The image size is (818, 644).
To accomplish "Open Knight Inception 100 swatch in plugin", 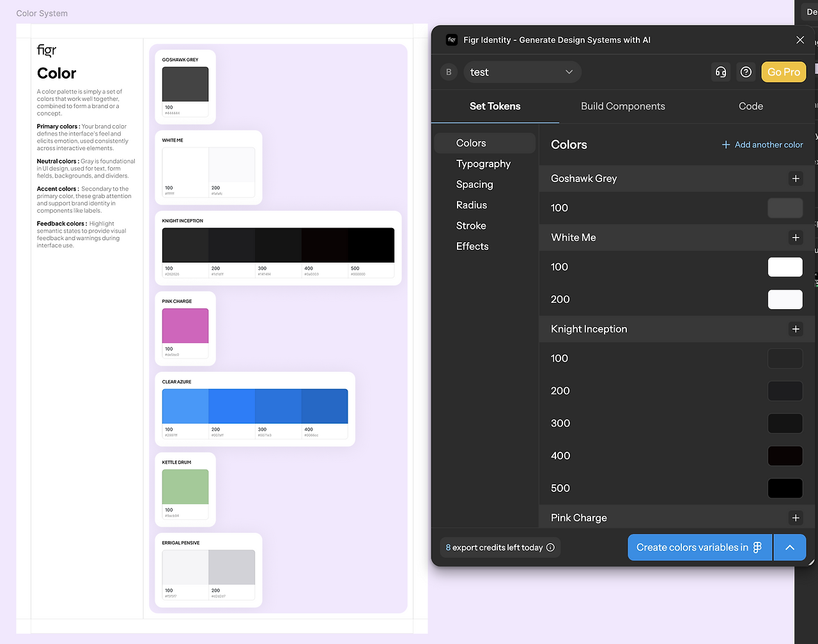I will click(785, 358).
